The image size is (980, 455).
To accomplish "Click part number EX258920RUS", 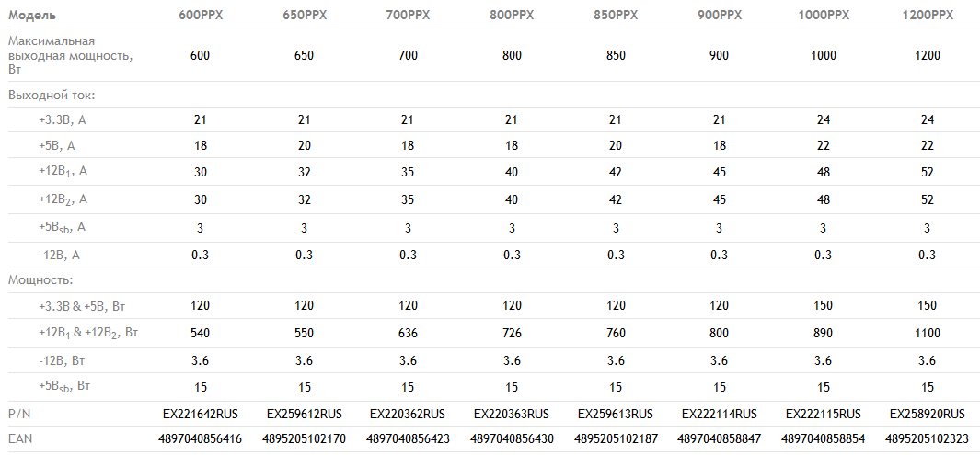I will [928, 414].
